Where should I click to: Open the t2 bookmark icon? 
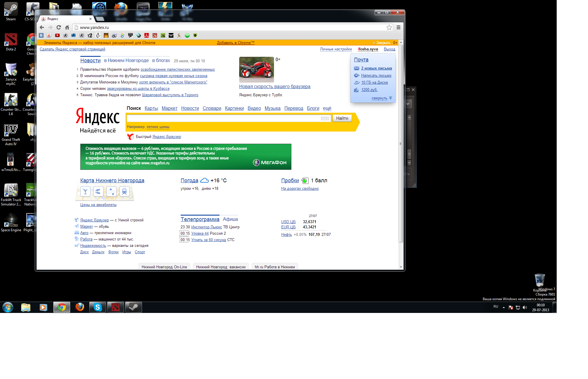(90, 35)
